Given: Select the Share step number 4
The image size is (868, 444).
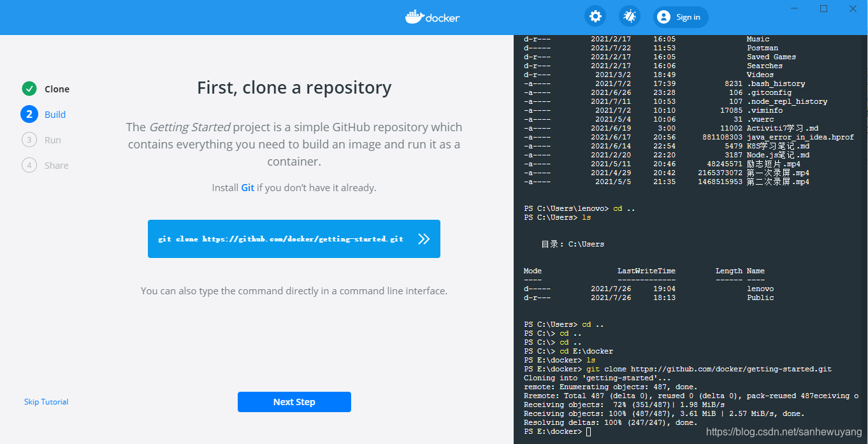Looking at the screenshot, I should (29, 165).
